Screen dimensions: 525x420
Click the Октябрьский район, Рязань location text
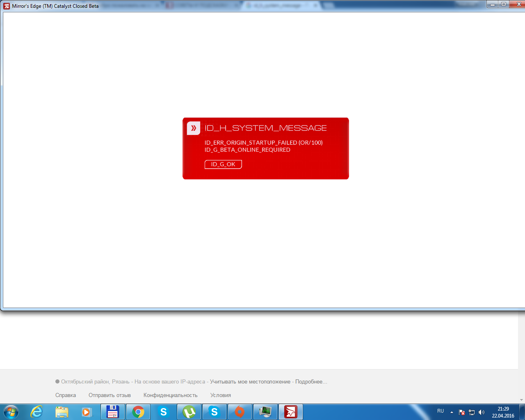click(95, 382)
